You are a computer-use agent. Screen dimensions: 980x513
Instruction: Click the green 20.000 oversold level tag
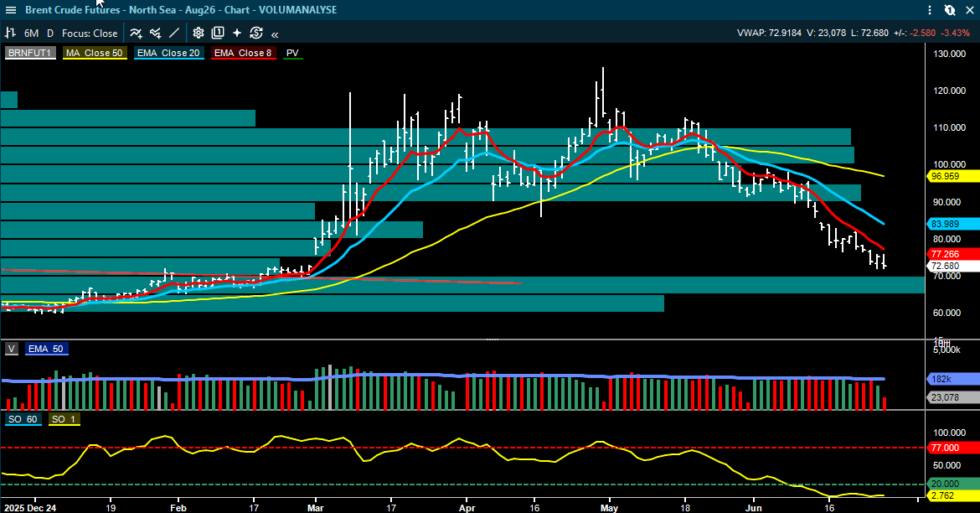pos(952,484)
